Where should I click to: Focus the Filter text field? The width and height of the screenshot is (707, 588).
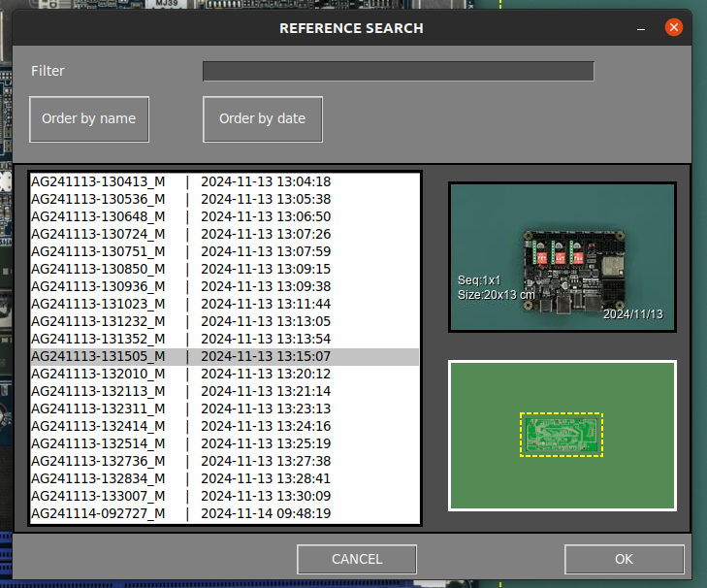[398, 71]
